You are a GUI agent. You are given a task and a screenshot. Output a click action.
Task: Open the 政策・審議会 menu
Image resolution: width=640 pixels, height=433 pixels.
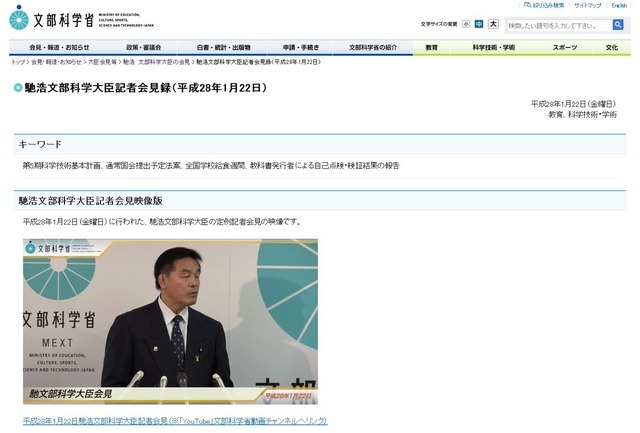coord(145,47)
